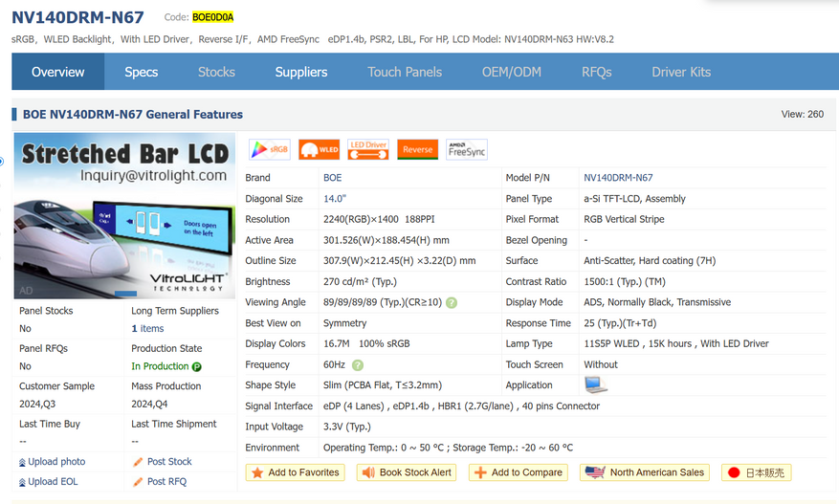Click the Customer Sample 2024,Q3 value
839x504 pixels.
[x=37, y=404]
